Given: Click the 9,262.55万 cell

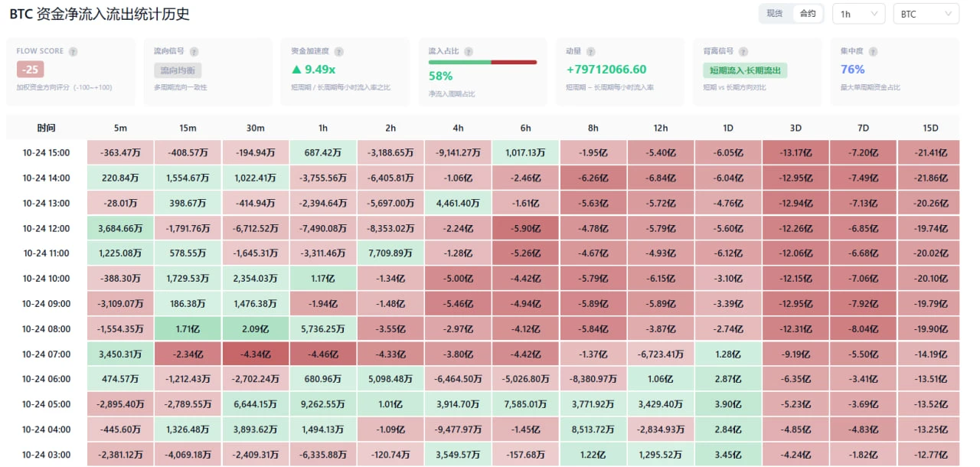Looking at the screenshot, I should [323, 404].
